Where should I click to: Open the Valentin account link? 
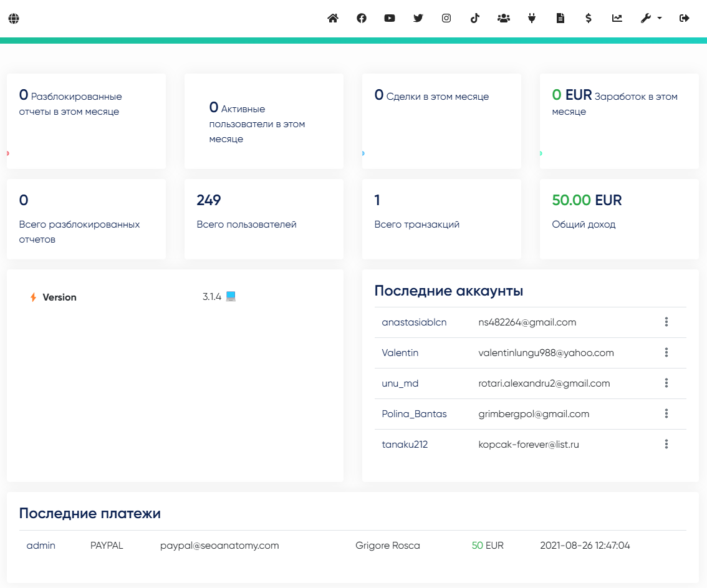coord(400,353)
